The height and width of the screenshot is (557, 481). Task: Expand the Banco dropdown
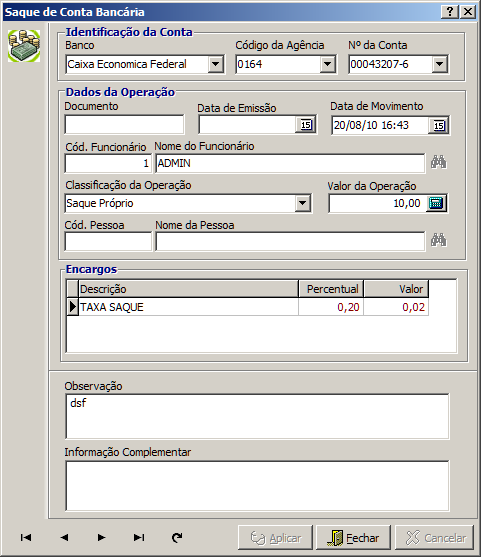(x=215, y=64)
